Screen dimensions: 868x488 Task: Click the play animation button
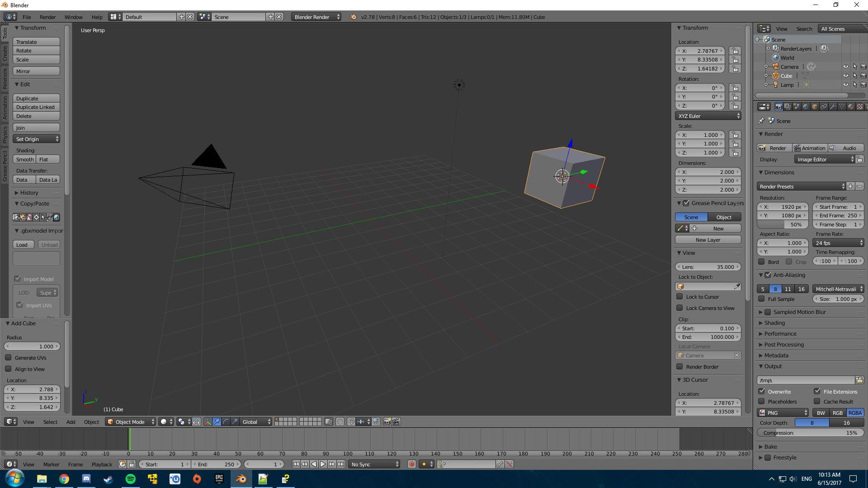[x=323, y=464]
